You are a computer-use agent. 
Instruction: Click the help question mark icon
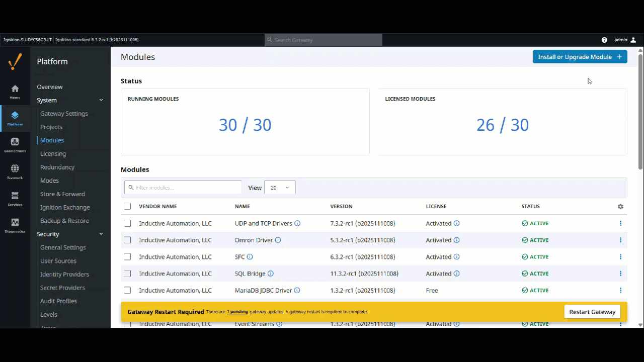point(604,40)
